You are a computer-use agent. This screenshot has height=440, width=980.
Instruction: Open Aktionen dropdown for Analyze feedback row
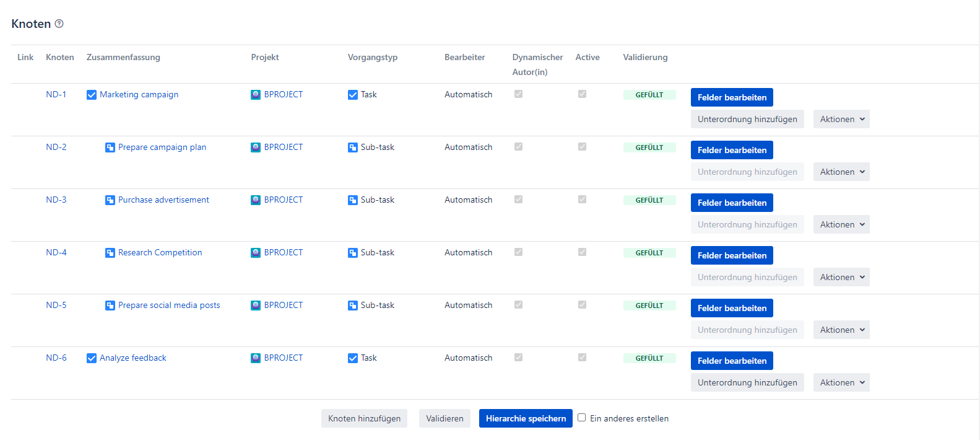click(841, 382)
